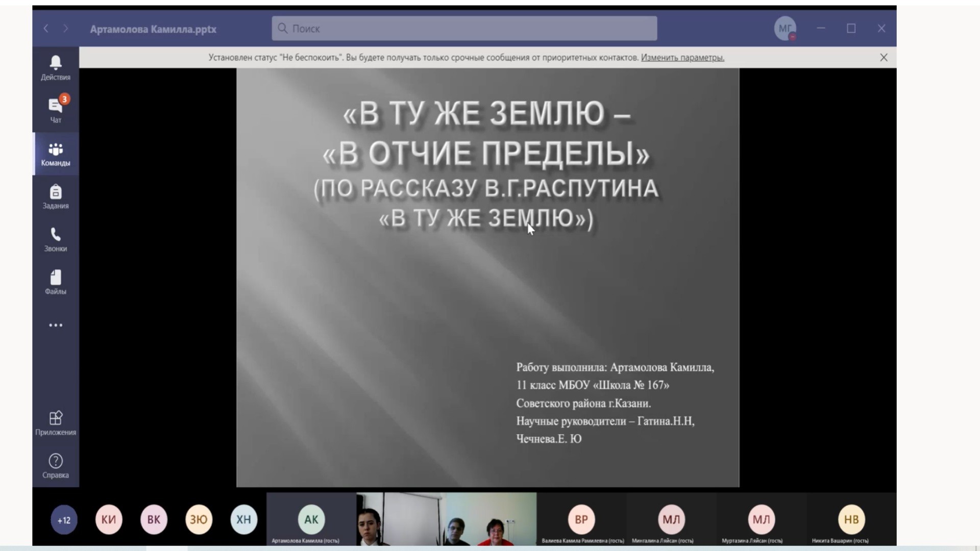The image size is (980, 551).
Task: Expand the +12 additional participants bubble
Action: click(x=64, y=520)
